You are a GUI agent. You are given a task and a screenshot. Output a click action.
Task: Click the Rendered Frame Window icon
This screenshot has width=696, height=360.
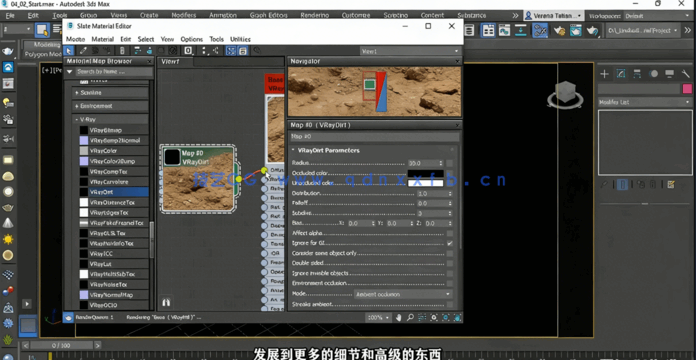coord(575,30)
